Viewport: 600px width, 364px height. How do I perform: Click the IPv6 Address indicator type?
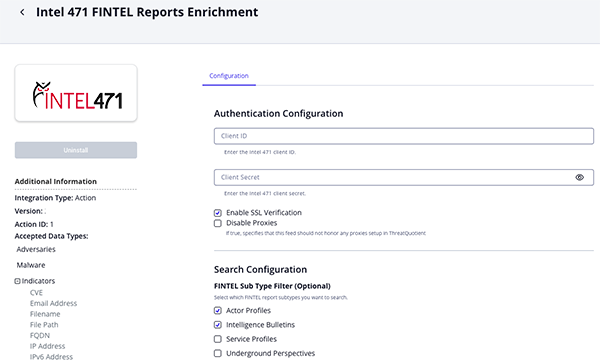pyautogui.click(x=51, y=357)
